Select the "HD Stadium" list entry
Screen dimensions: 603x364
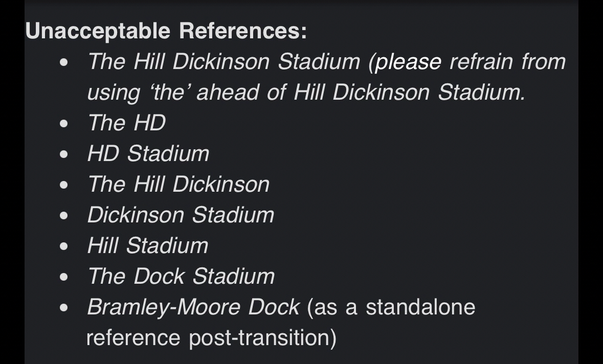148,154
